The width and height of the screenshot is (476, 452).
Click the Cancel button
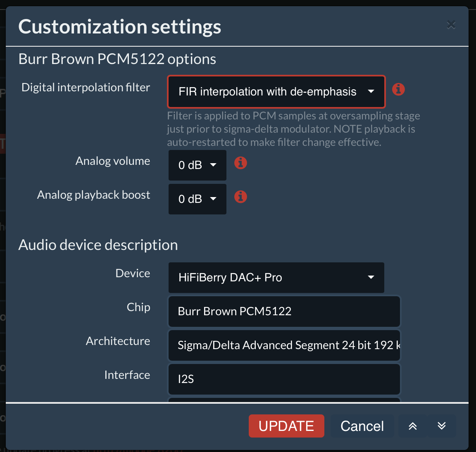[x=362, y=426]
